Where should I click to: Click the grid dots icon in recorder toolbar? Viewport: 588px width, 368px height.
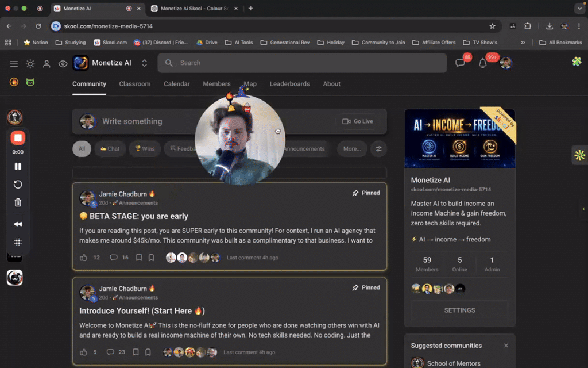[18, 242]
